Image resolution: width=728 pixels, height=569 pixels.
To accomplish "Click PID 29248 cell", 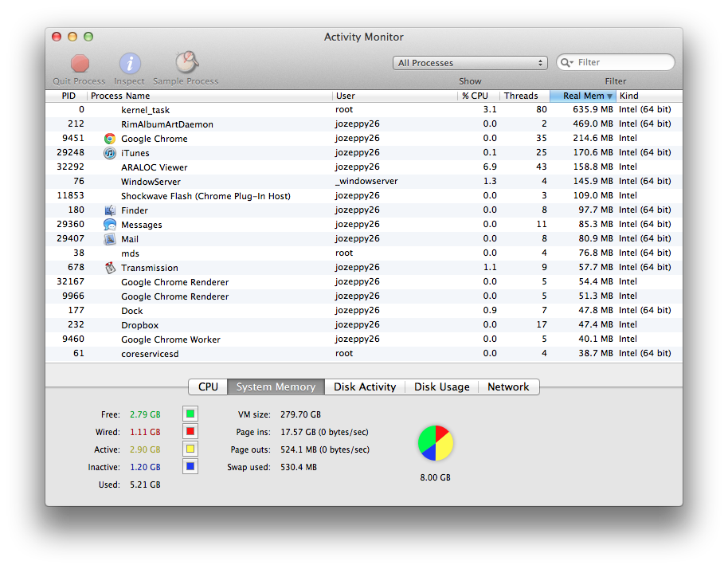I will 71,152.
